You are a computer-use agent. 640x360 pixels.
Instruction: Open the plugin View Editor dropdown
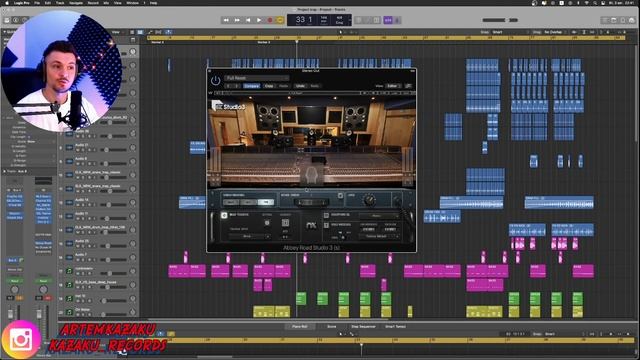point(393,86)
